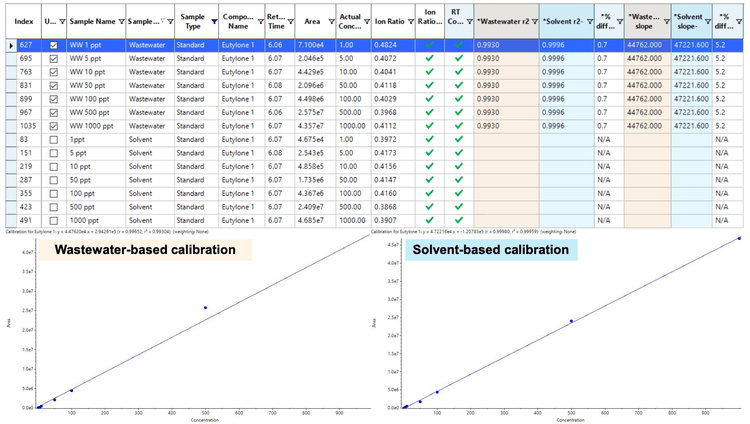Open filter icon on Sample Name column
This screenshot has width=750, height=424.
click(119, 20)
